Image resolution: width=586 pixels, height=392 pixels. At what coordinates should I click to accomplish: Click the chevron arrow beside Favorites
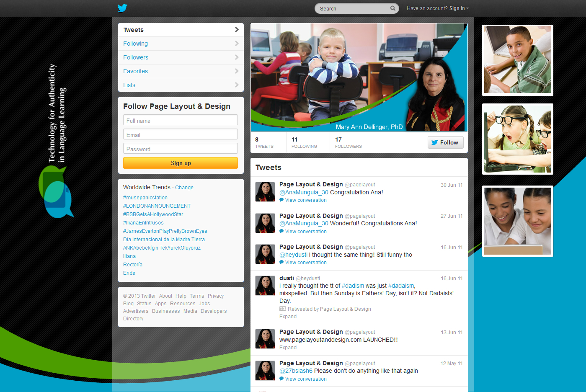coord(237,71)
